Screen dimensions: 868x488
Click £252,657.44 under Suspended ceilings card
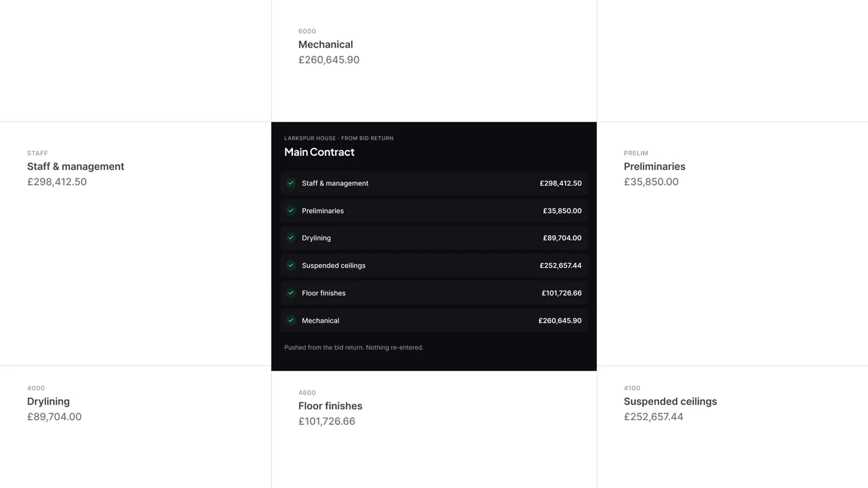654,417
